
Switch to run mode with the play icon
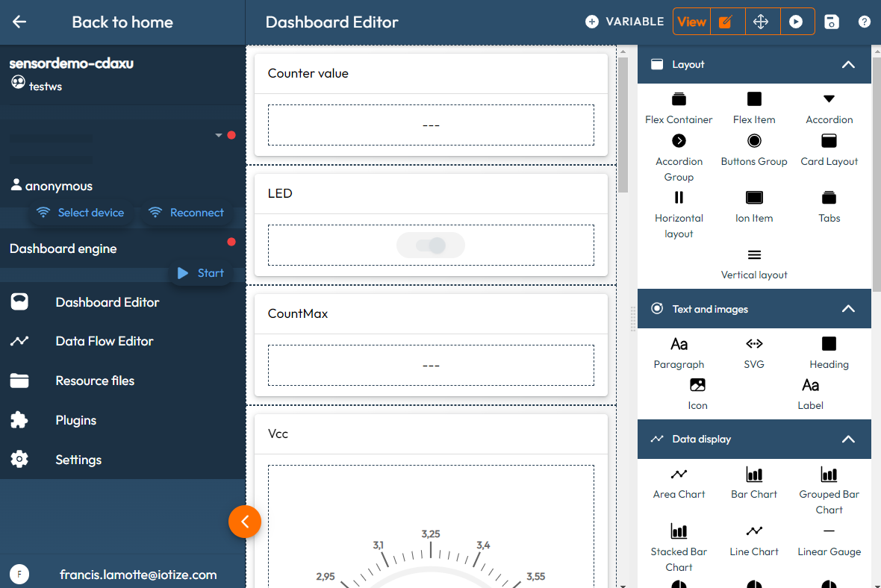(797, 21)
